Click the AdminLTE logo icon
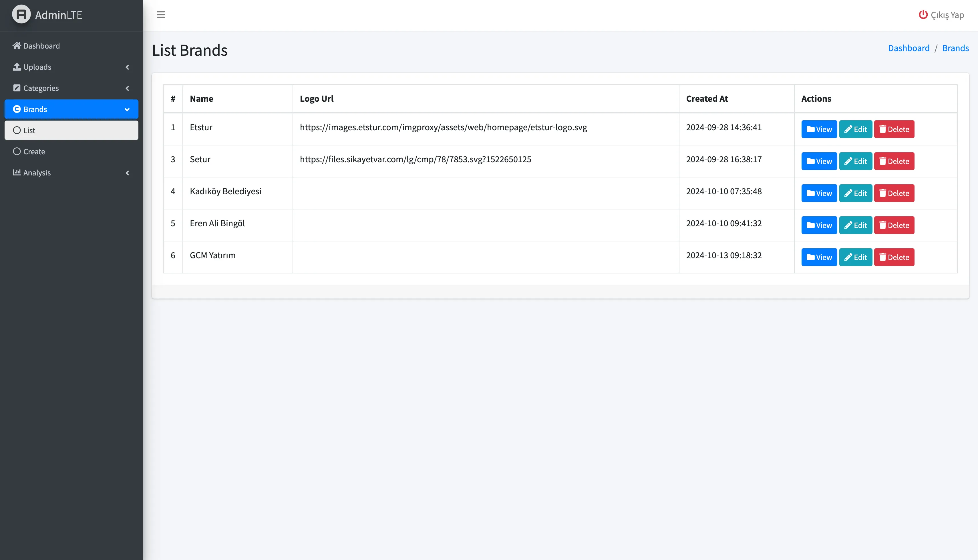Image resolution: width=978 pixels, height=560 pixels. 21,14
